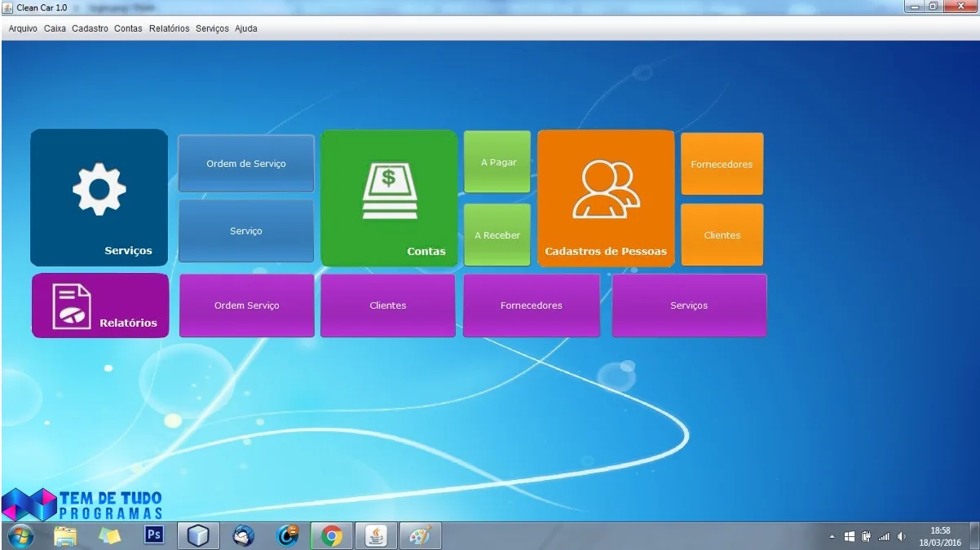The image size is (980, 550).
Task: Open the purple Clientes report
Action: tap(388, 306)
